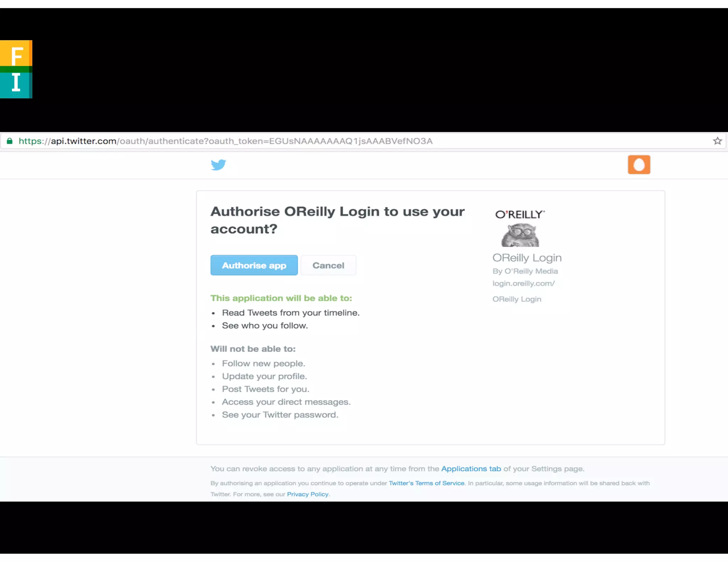Click the Authorise app button
Screen dimensions: 728x562
click(254, 265)
